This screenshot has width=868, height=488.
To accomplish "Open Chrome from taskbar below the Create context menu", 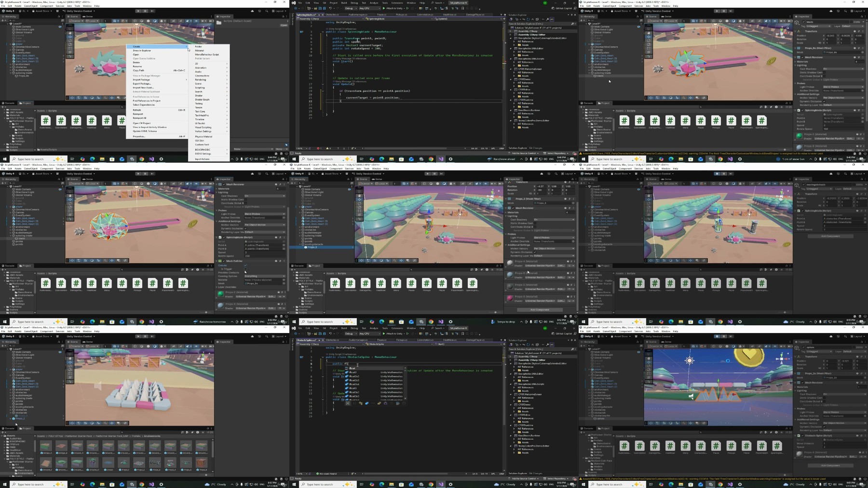I will (142, 159).
